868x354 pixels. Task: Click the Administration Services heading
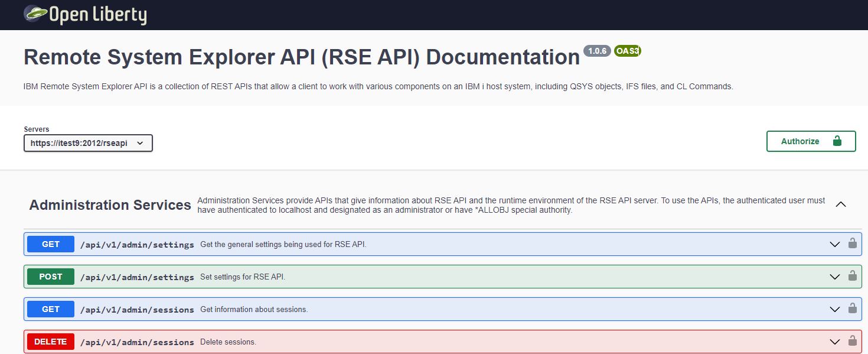(x=110, y=205)
